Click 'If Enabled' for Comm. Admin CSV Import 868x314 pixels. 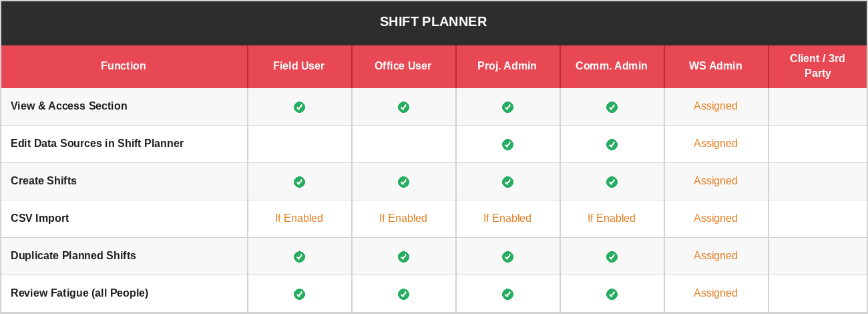click(612, 218)
